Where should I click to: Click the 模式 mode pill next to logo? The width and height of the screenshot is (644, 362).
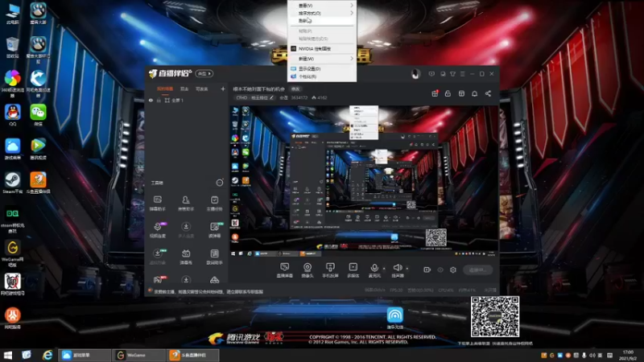(x=204, y=73)
